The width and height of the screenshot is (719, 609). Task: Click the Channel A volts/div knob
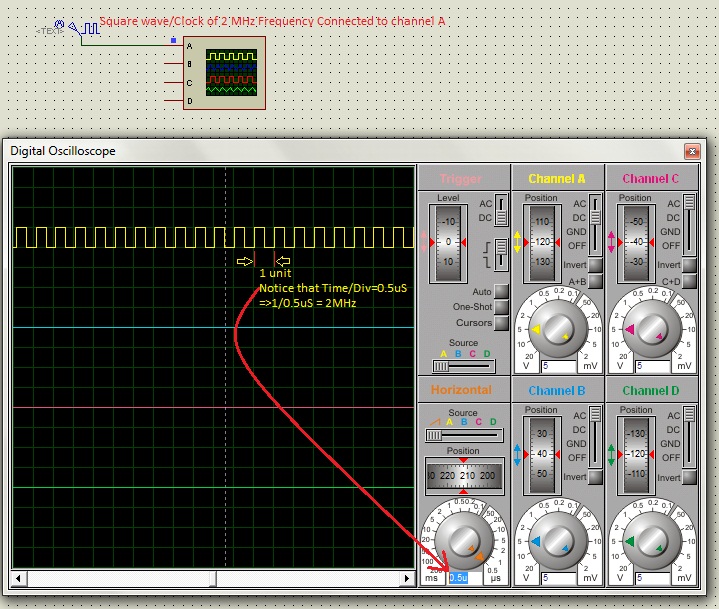[x=558, y=329]
